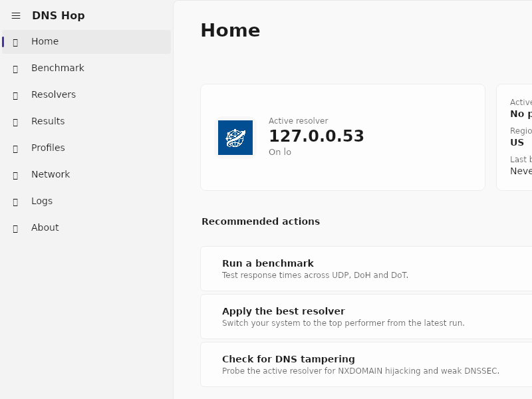Click the blue globe resolver icon

pos(235,138)
